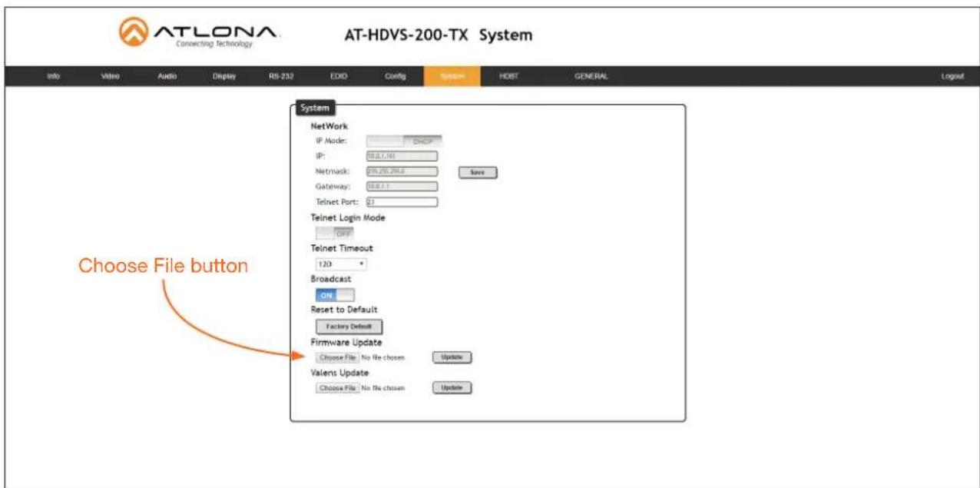Click the "NetWork" heading
This screenshot has height=488, width=980.
pos(329,125)
